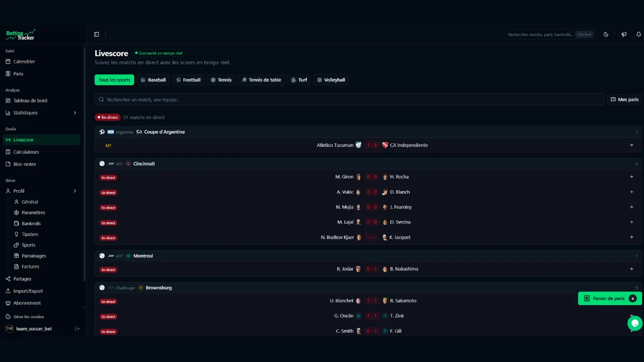Filter matches by Tennis

pos(221,80)
